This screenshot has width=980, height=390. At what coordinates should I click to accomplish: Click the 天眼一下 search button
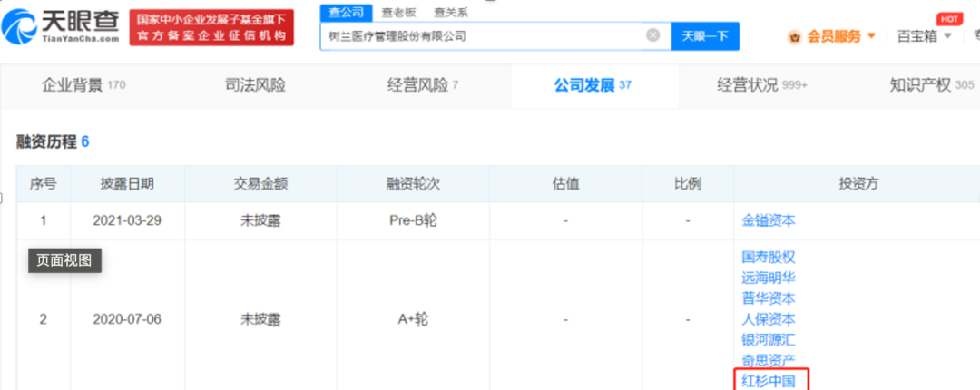(x=705, y=36)
